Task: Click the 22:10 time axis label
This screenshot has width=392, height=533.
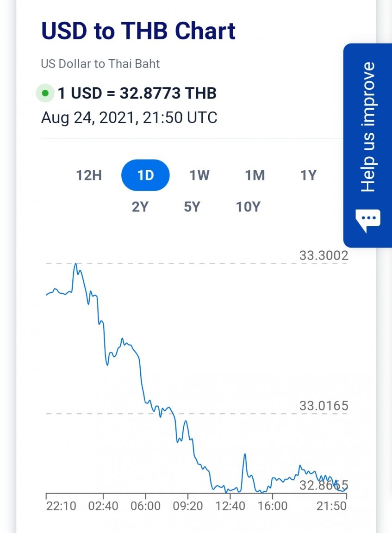Action: [61, 506]
